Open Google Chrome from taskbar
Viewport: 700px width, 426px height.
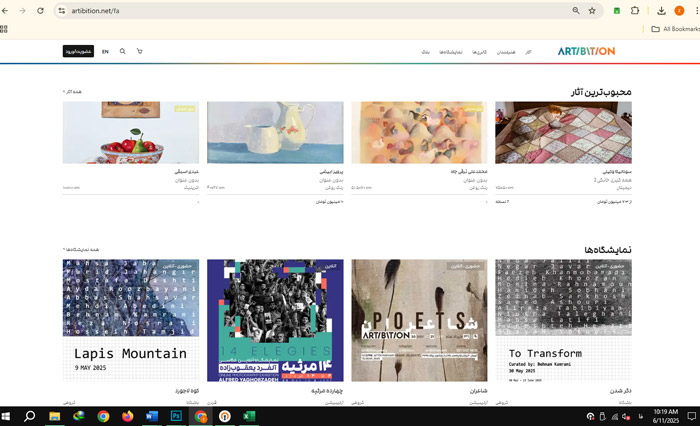[x=103, y=416]
